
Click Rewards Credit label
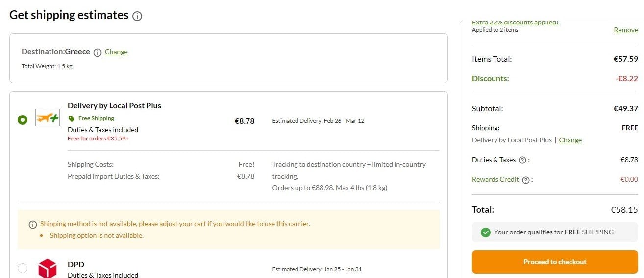coord(495,179)
